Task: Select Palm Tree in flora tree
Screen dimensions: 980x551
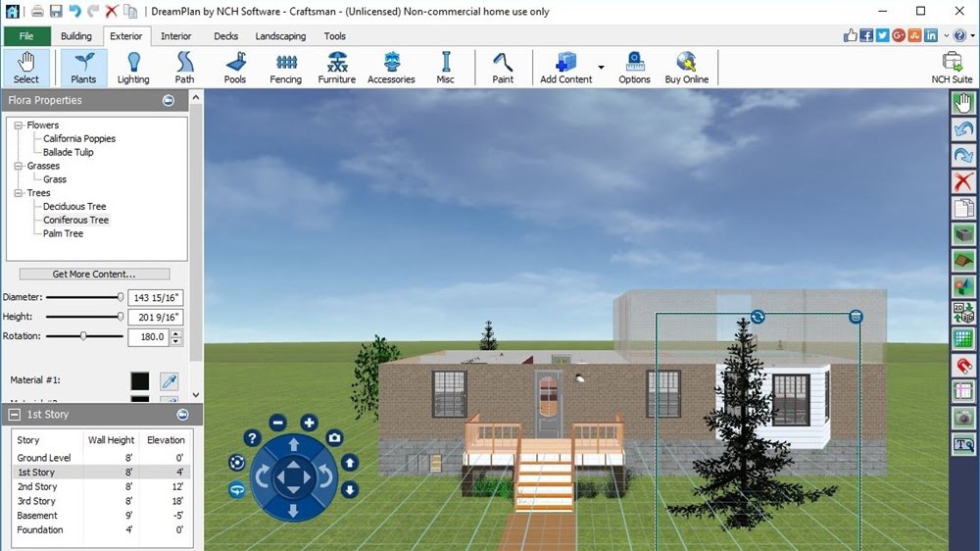Action: 63,234
